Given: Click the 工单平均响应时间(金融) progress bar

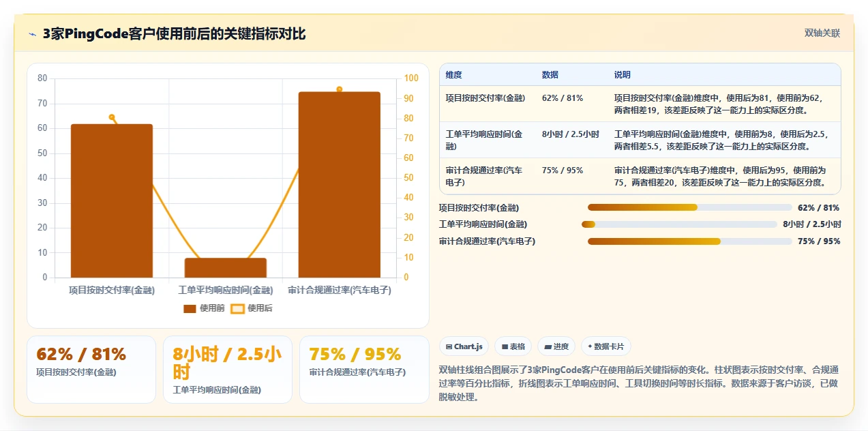Looking at the screenshot, I should click(x=679, y=224).
